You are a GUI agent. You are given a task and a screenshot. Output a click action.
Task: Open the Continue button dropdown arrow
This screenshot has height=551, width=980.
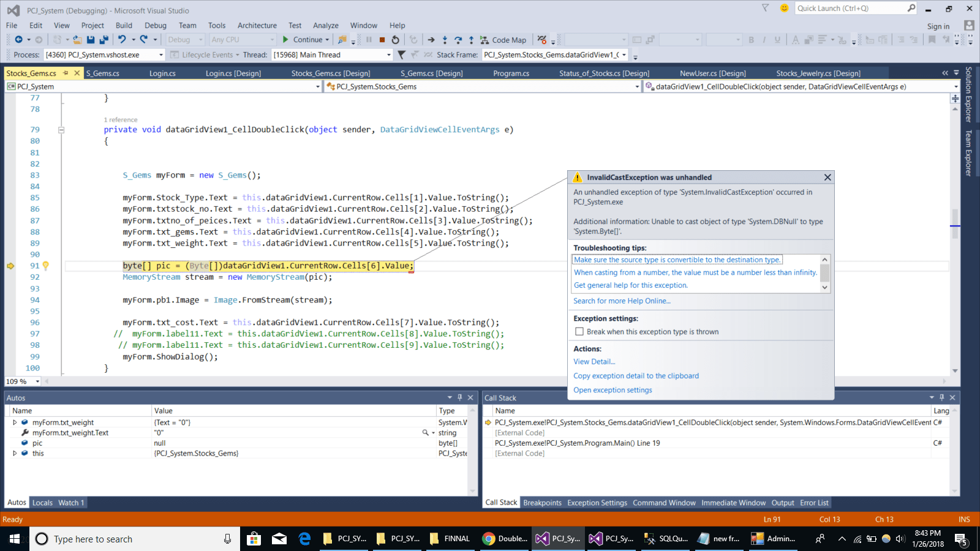[x=328, y=40]
